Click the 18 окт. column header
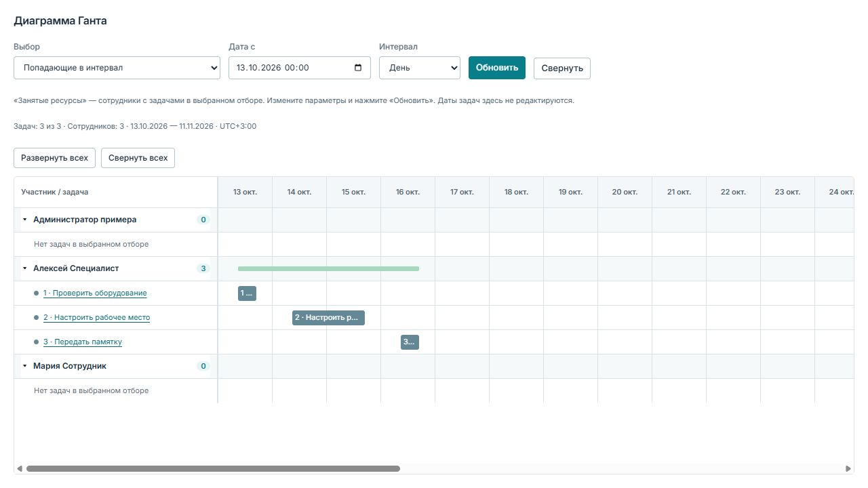The width and height of the screenshot is (868, 488). tap(516, 192)
